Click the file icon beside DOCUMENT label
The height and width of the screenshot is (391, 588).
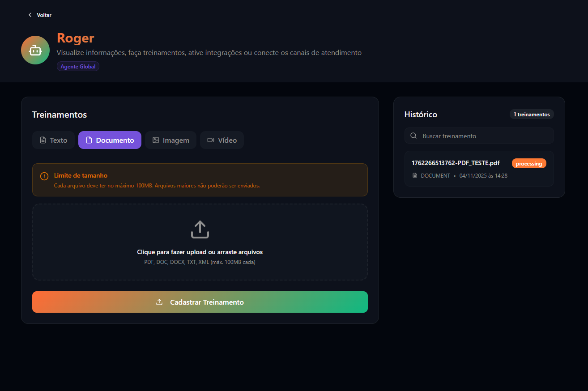pos(415,176)
